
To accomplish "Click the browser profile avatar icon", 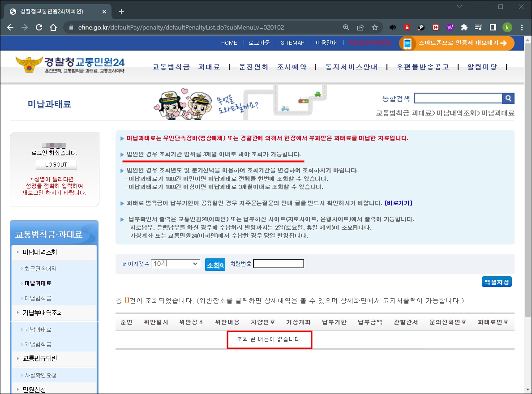I will coord(507,27).
